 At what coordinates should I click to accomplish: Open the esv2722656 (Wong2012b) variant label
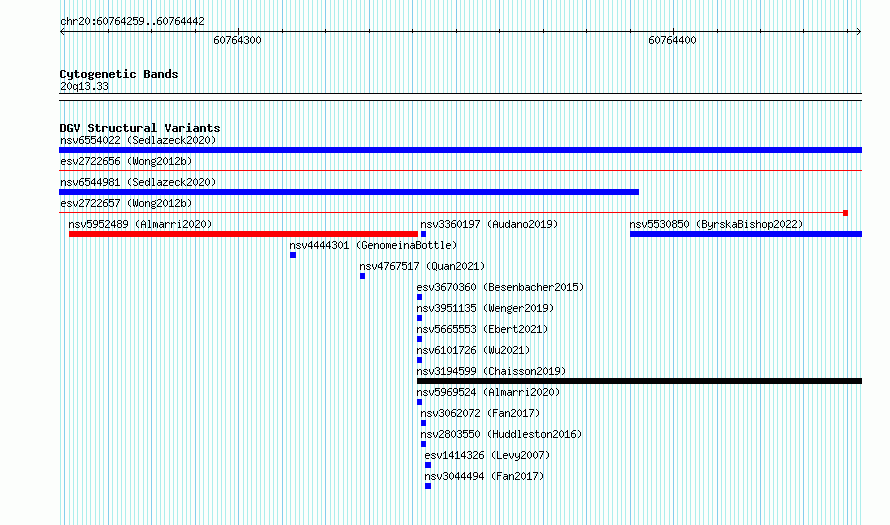pyautogui.click(x=126, y=161)
